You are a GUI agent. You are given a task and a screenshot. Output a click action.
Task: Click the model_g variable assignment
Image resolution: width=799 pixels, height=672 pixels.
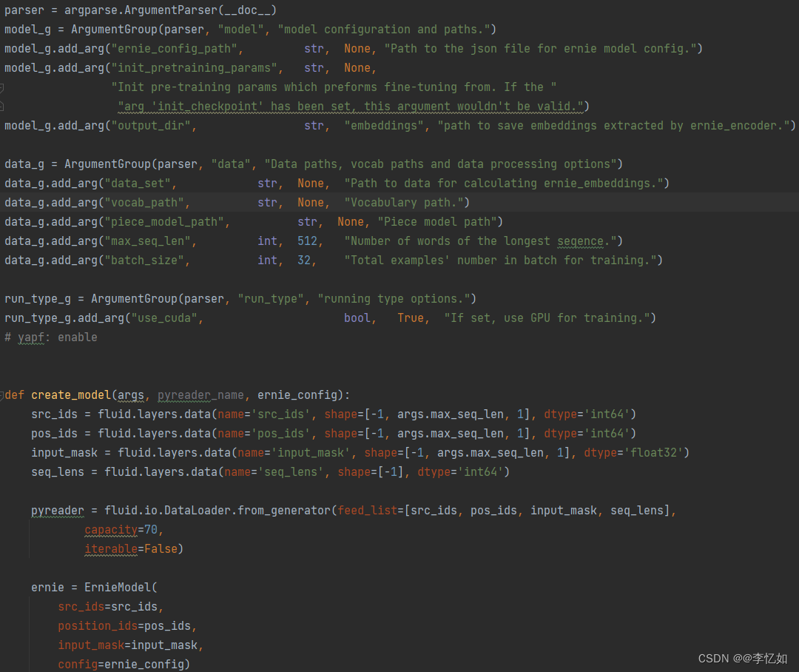(28, 30)
